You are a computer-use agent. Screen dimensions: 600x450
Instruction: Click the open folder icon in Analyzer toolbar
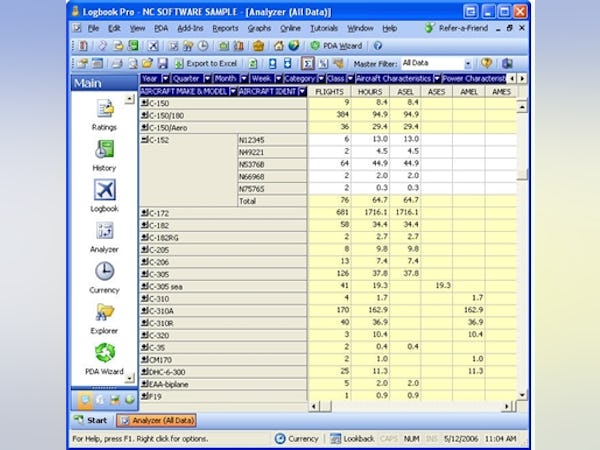pos(147,64)
